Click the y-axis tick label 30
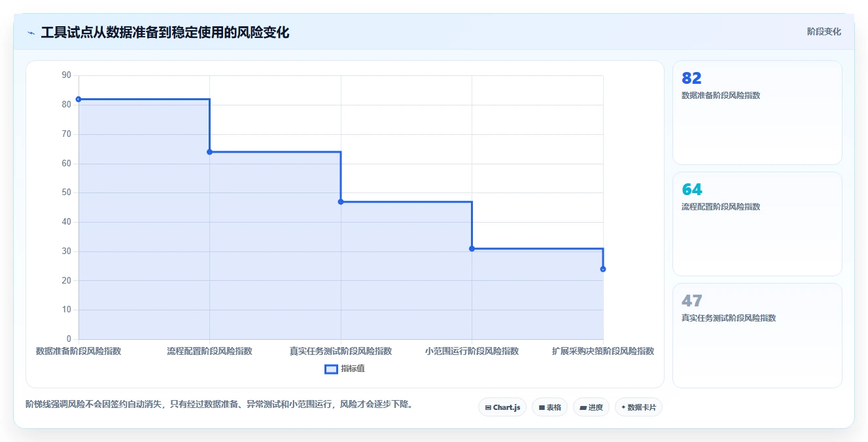This screenshot has height=442, width=868. tap(66, 251)
